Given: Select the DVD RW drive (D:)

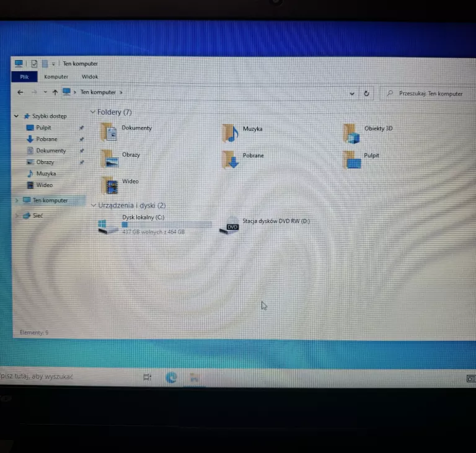Looking at the screenshot, I should (x=230, y=226).
